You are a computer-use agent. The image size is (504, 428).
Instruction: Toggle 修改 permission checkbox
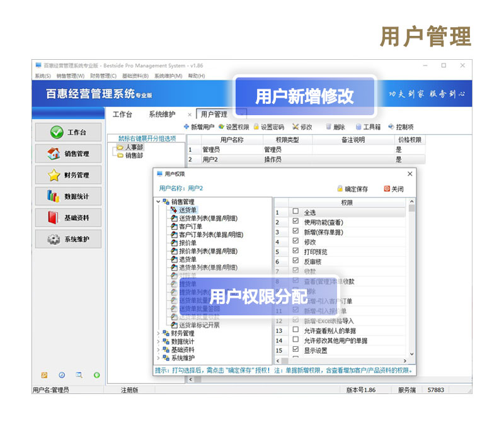(295, 241)
